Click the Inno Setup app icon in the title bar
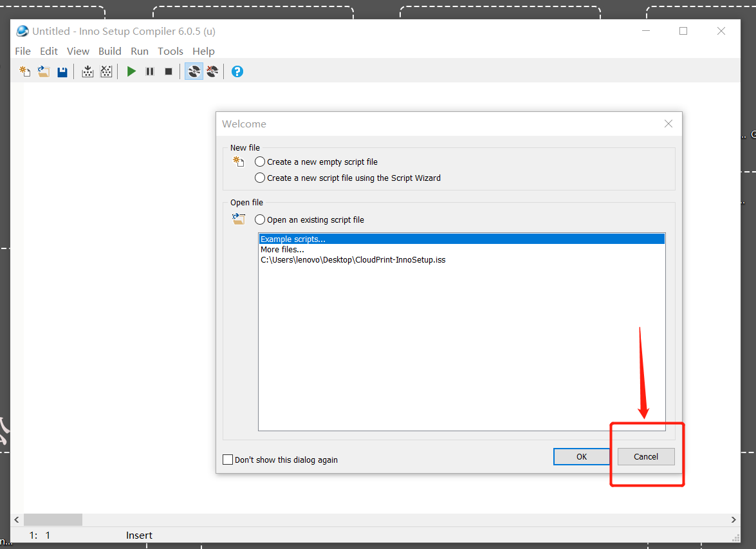Image resolution: width=756 pixels, height=549 pixels. [22, 32]
